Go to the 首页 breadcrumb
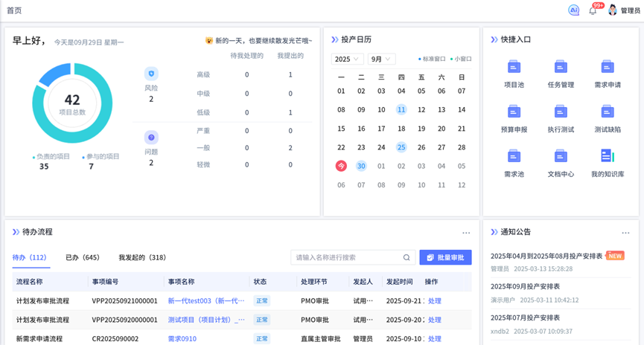 tap(14, 10)
